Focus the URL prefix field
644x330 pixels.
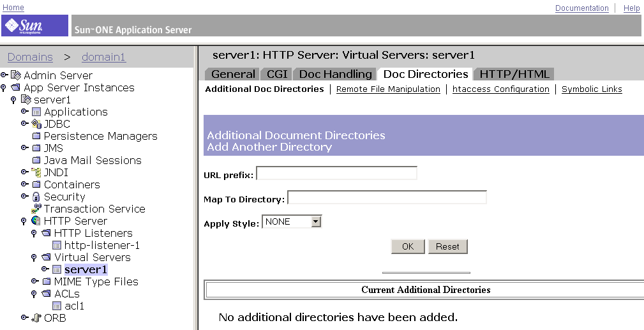[x=336, y=173]
